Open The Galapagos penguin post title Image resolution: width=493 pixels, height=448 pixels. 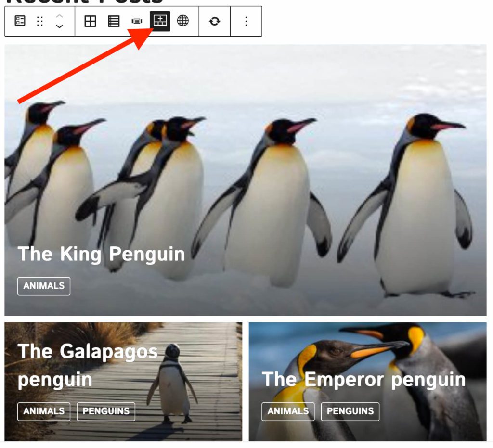pos(88,365)
